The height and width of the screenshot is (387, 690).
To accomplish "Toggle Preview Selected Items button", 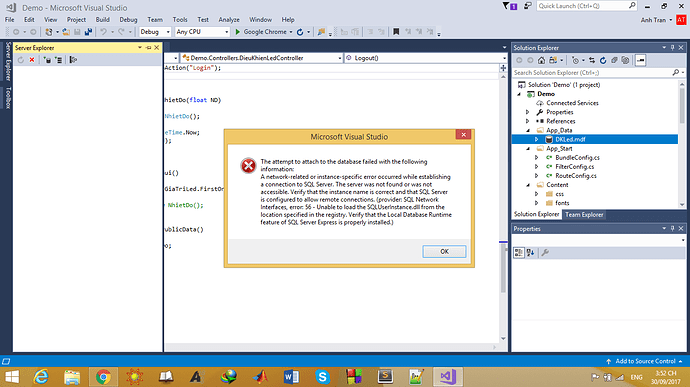I will point(641,60).
